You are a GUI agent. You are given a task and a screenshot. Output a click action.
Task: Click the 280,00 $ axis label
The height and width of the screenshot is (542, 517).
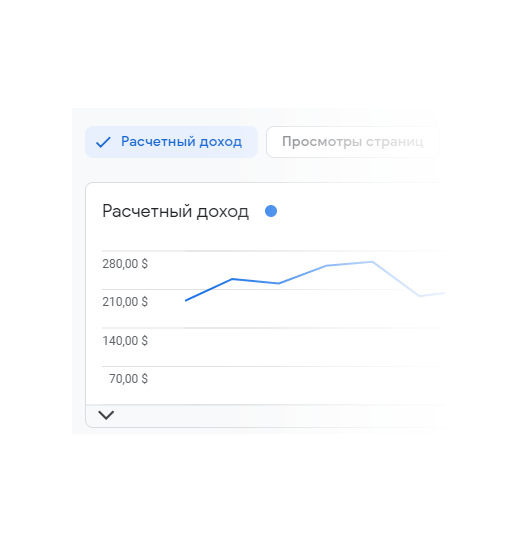click(125, 264)
